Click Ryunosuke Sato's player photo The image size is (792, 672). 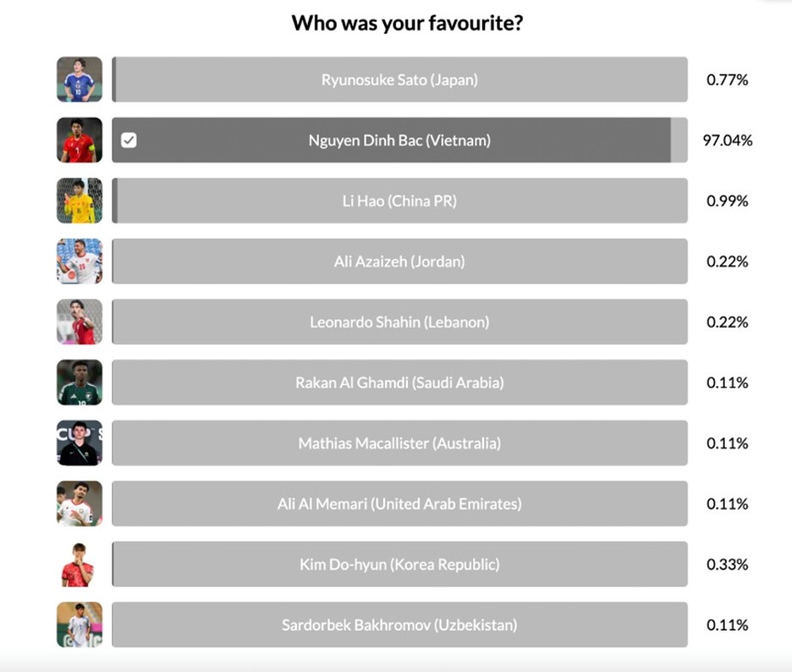pos(80,80)
